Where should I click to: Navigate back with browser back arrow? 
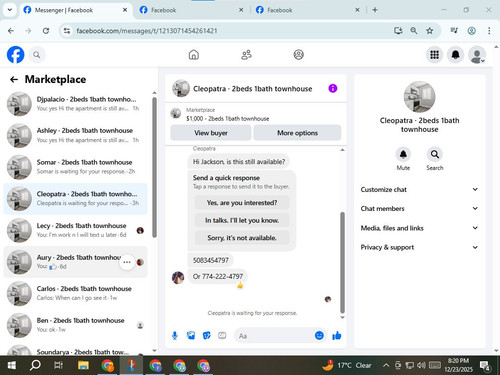[x=11, y=31]
